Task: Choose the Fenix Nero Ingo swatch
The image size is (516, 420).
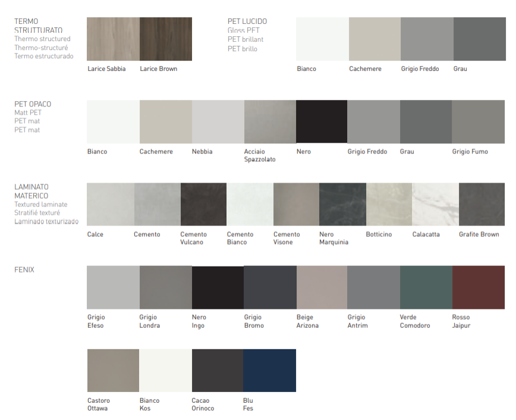Action: pyautogui.click(x=218, y=287)
